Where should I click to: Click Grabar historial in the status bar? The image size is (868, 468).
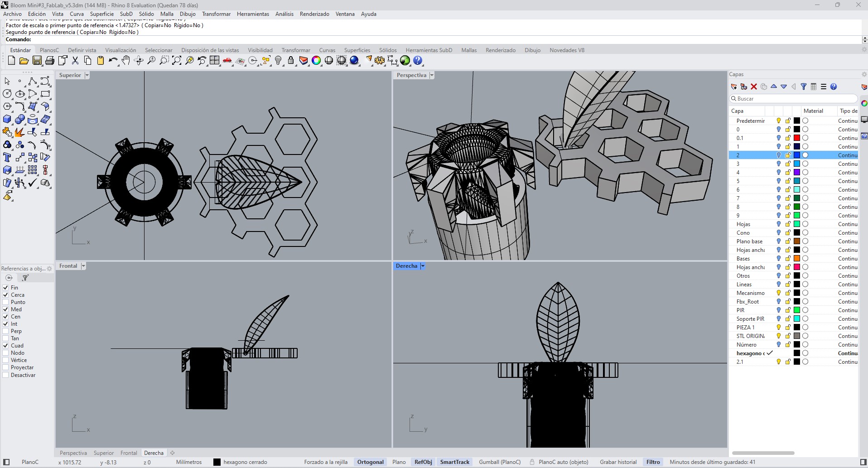click(618, 462)
